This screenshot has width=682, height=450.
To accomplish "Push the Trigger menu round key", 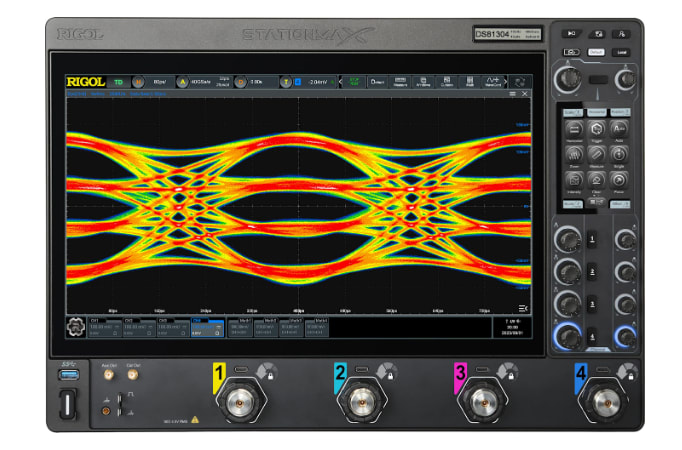I will [596, 129].
